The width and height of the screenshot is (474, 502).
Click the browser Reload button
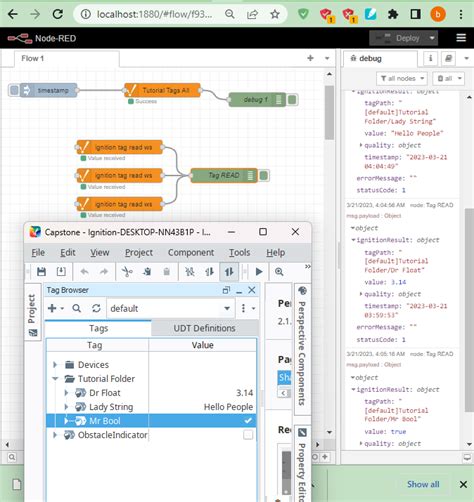(58, 14)
